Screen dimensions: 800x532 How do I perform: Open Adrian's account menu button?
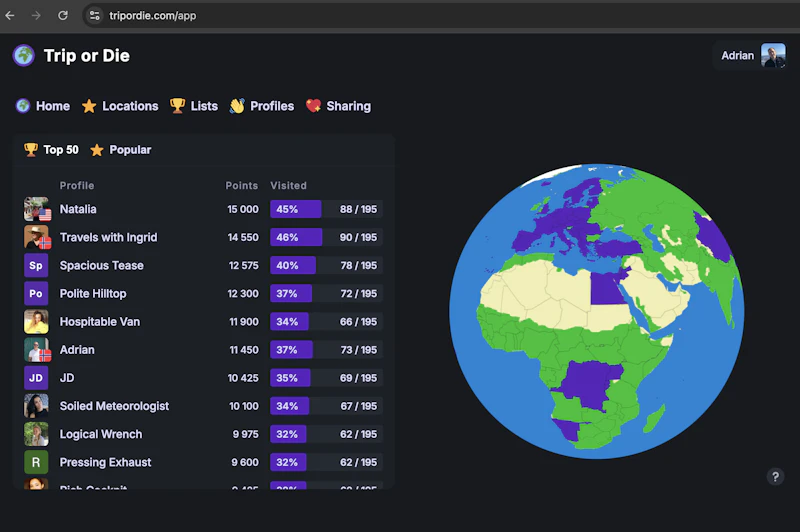pyautogui.click(x=749, y=56)
